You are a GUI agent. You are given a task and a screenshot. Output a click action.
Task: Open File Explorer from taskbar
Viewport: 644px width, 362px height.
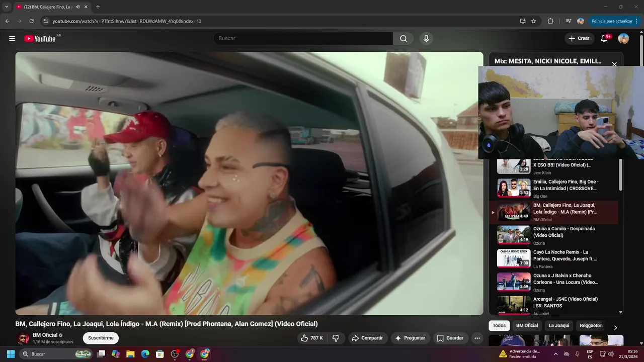coord(130,354)
